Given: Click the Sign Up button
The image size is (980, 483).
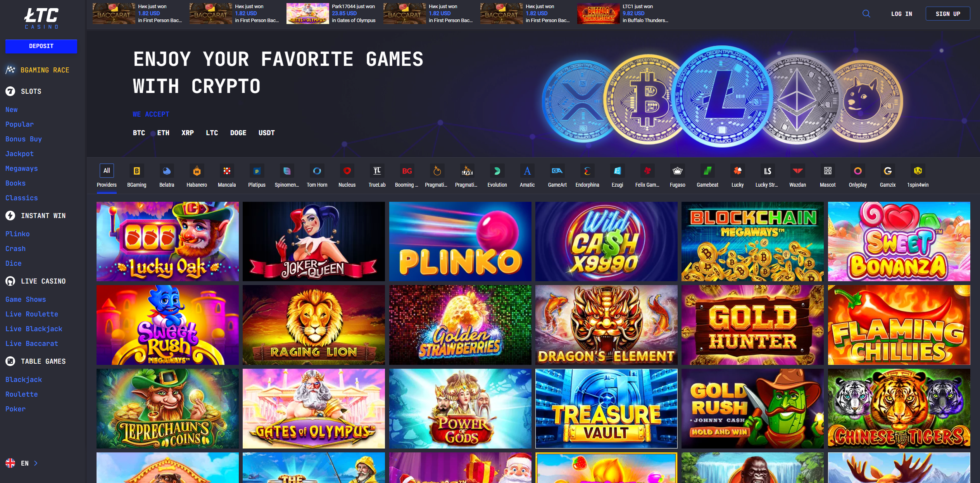Looking at the screenshot, I should coord(948,14).
